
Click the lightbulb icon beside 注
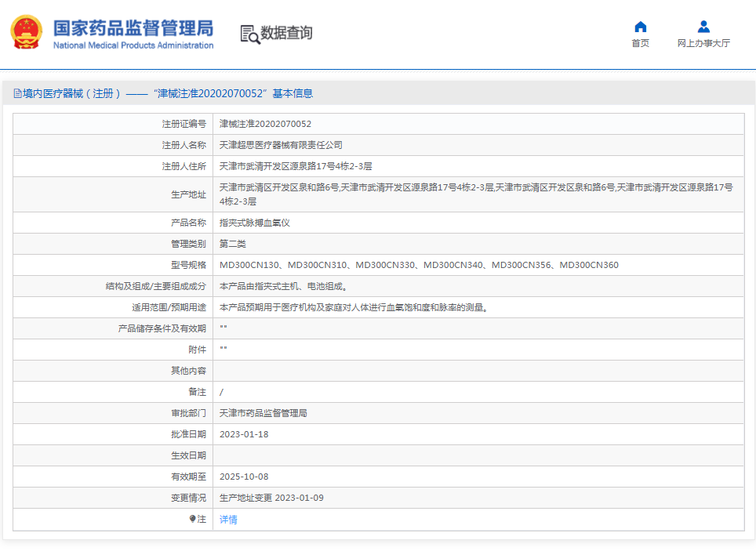click(192, 519)
